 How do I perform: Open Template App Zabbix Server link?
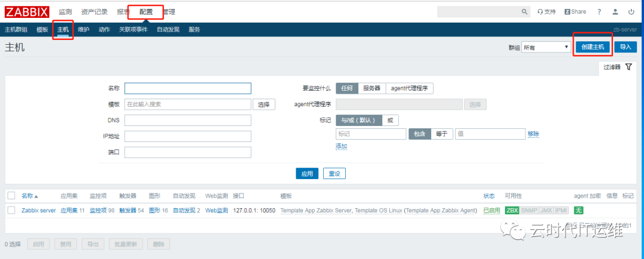tap(316, 211)
